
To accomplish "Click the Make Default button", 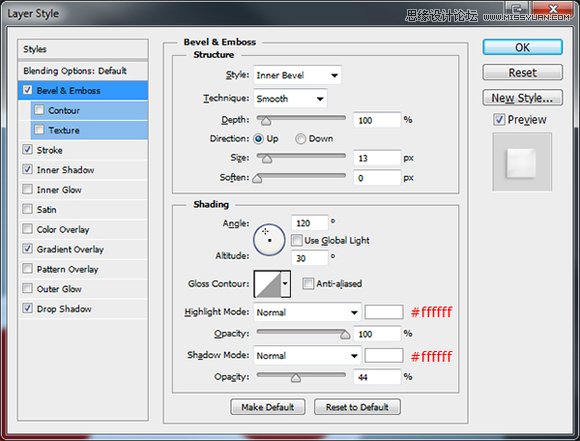I will point(268,407).
